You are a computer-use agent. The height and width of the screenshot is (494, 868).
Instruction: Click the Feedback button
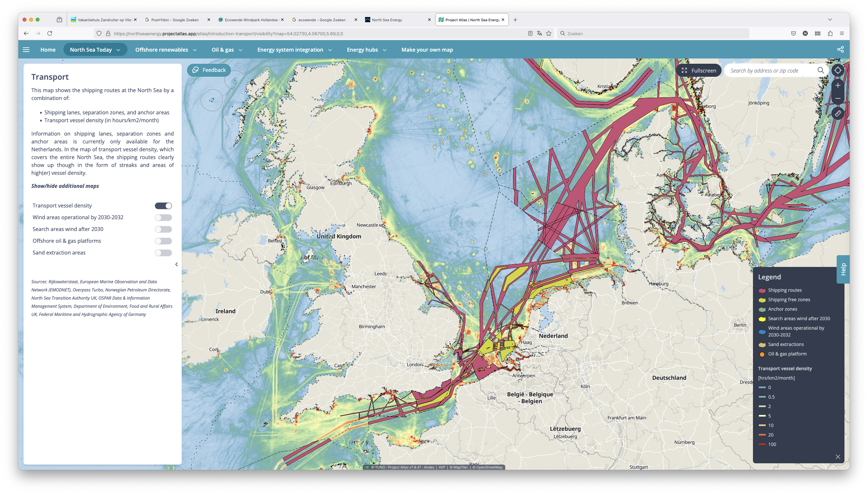pos(209,70)
